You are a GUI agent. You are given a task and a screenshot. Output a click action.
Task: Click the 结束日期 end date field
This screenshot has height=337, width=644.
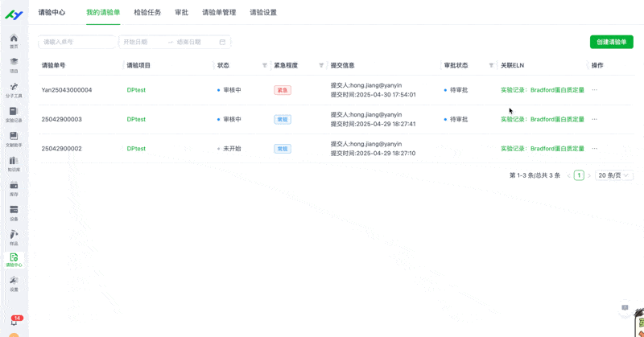click(x=195, y=42)
